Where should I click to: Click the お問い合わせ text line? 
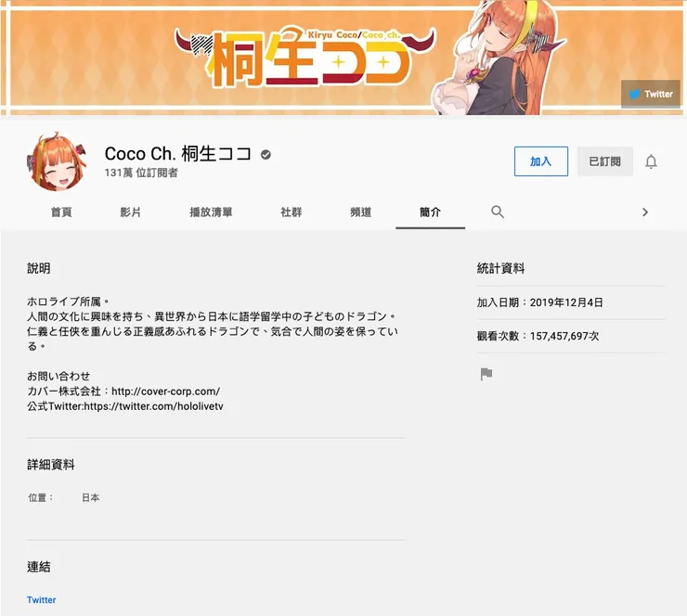click(58, 376)
